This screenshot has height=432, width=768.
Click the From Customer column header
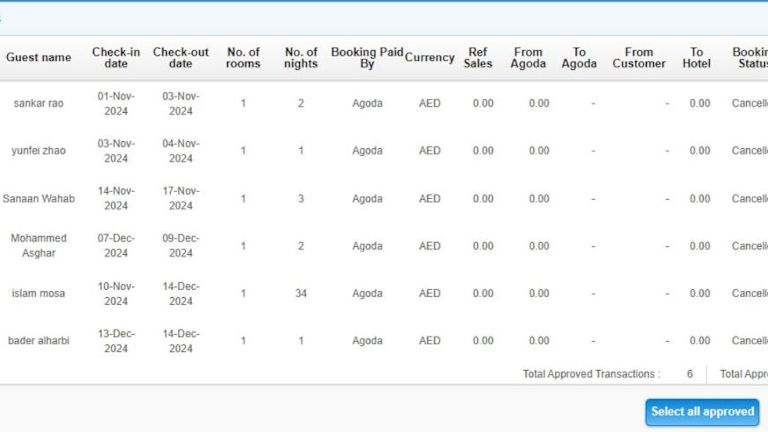(639, 58)
